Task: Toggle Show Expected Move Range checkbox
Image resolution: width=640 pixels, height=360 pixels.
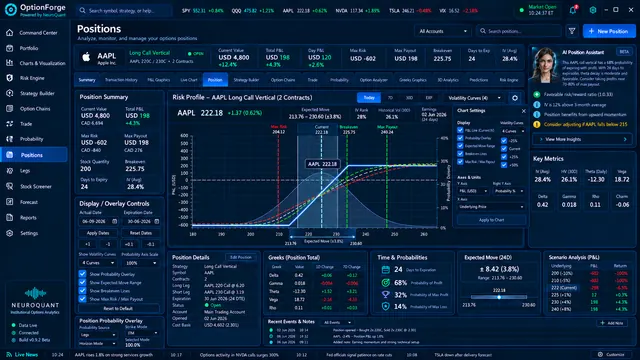Action: click(x=82, y=282)
